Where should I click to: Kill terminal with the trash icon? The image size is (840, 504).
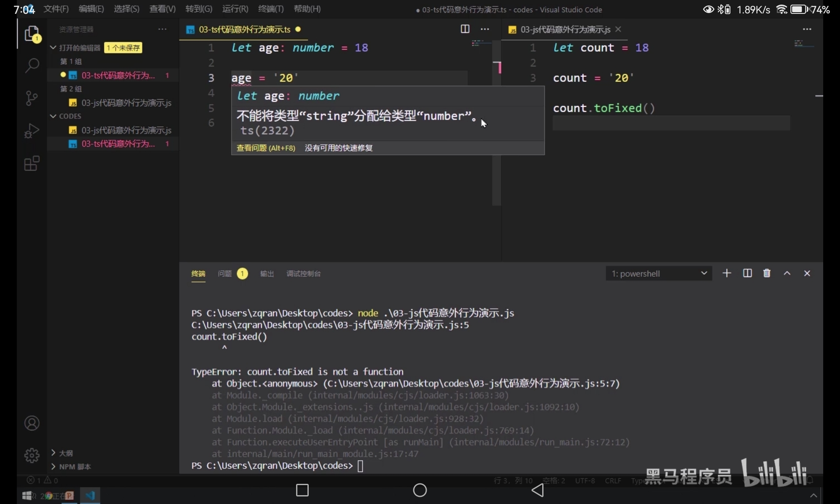[766, 273]
